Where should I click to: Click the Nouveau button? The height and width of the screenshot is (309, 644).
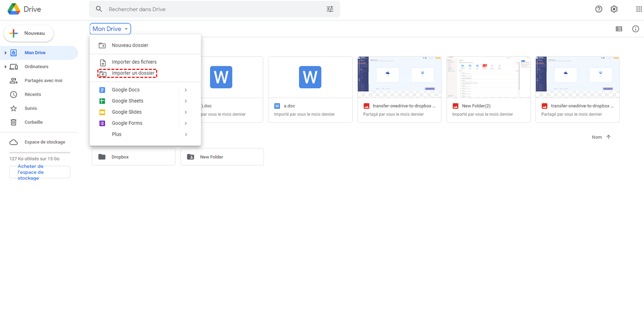click(29, 33)
